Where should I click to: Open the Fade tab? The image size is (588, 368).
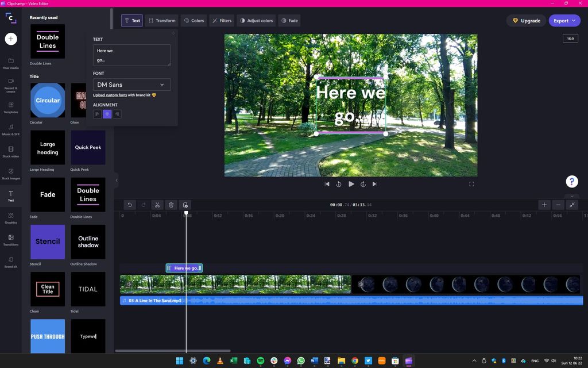289,21
